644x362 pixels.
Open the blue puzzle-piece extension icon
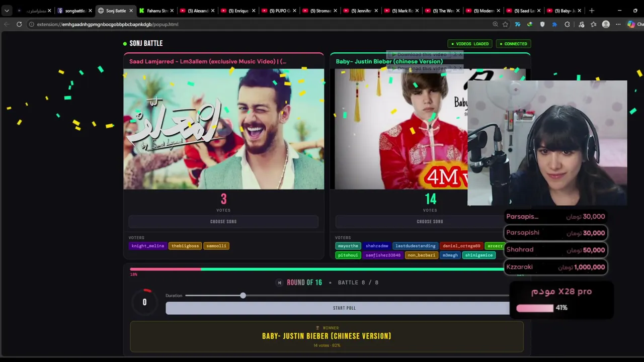point(554,24)
